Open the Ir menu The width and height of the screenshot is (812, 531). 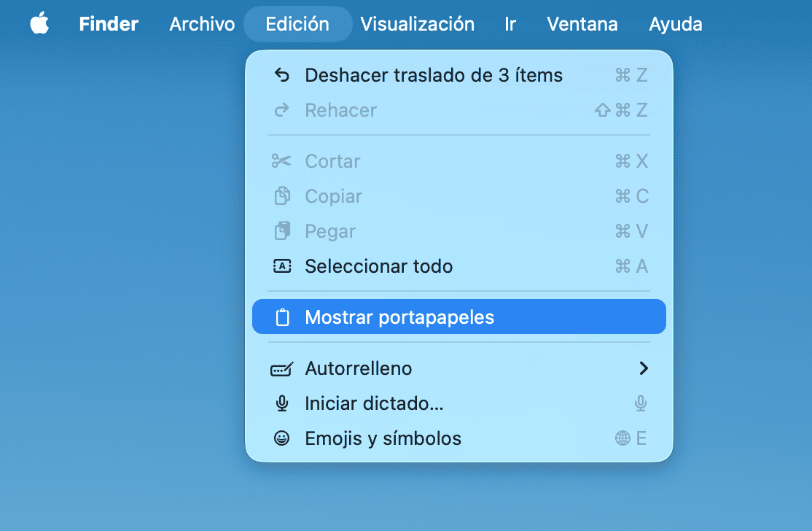pos(510,24)
